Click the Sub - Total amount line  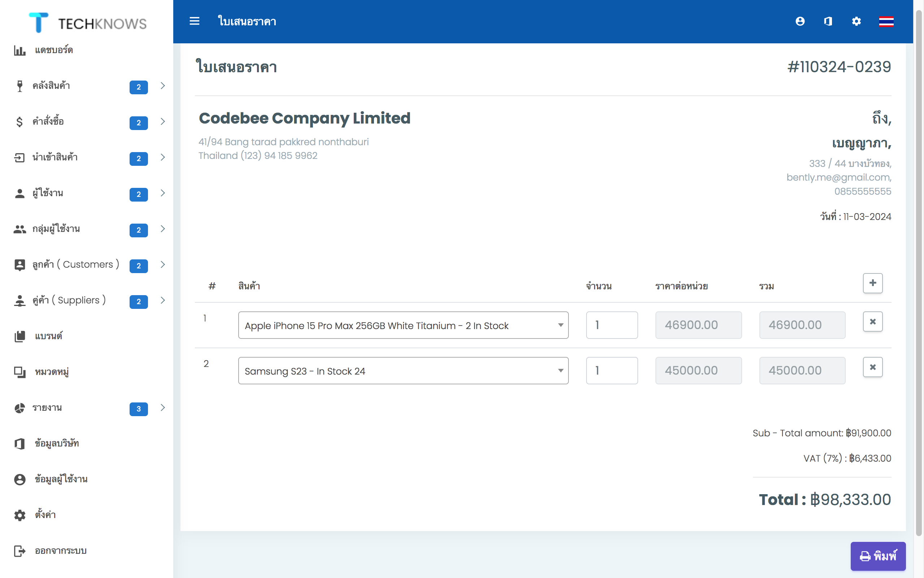click(821, 433)
